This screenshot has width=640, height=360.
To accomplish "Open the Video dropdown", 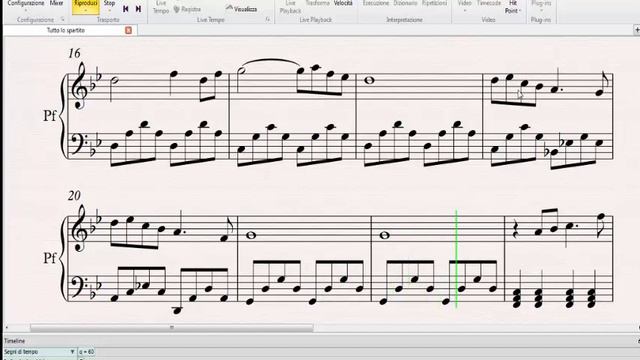I will (x=464, y=5).
